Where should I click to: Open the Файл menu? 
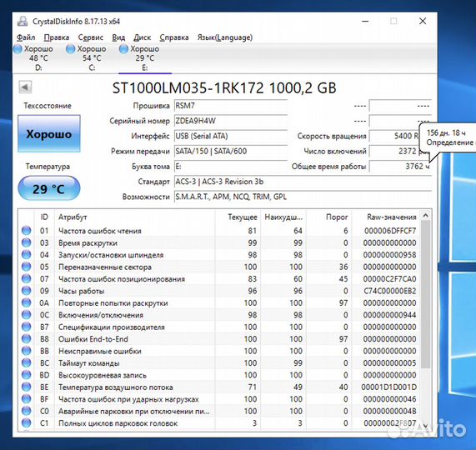click(x=26, y=37)
